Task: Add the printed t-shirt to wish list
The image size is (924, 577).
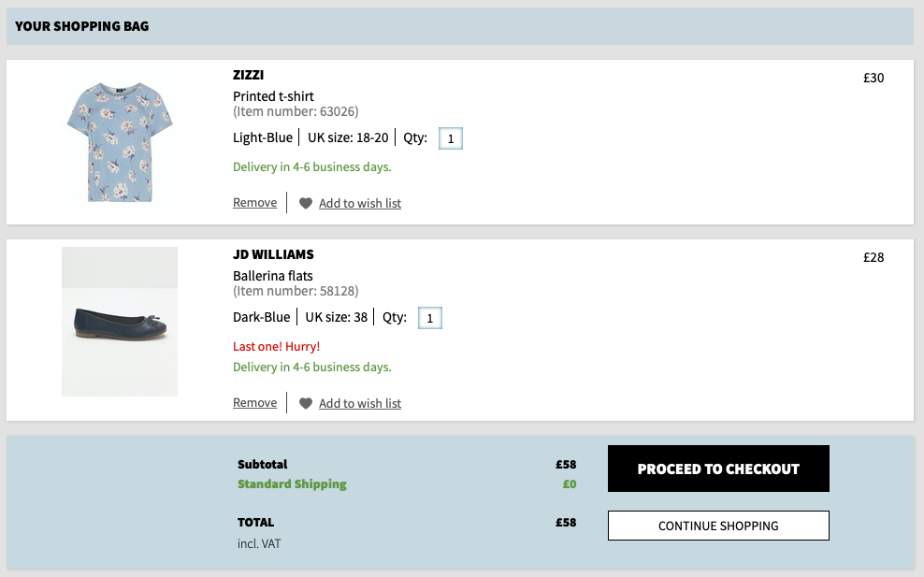Action: [359, 203]
